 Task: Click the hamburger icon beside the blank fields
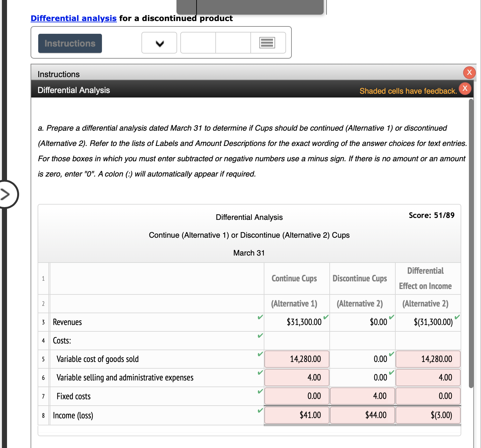coord(267,42)
